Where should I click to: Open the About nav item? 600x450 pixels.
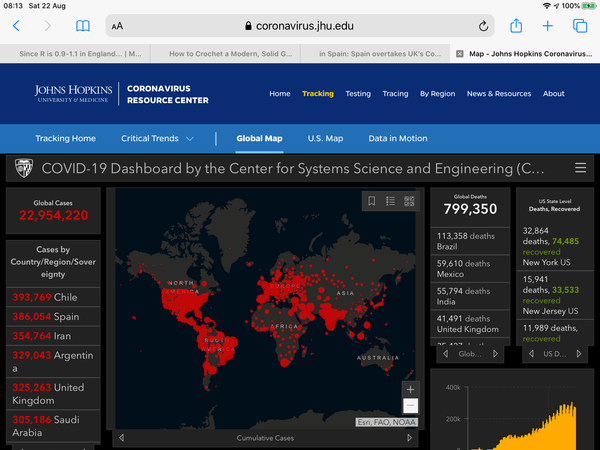pyautogui.click(x=553, y=94)
